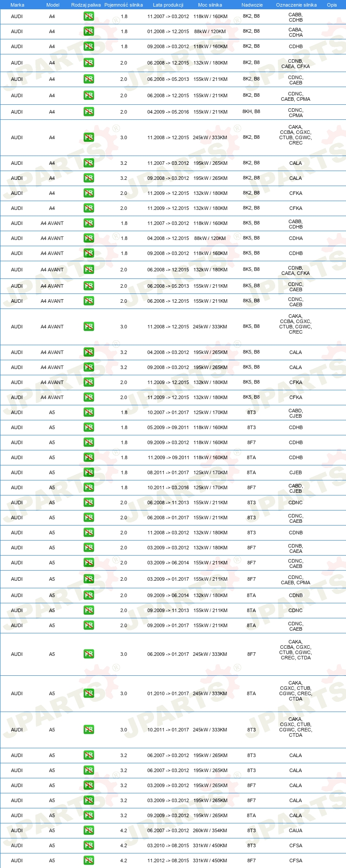Click fuel icon for A5 4.2 11.2012 8F7 row

88,860
